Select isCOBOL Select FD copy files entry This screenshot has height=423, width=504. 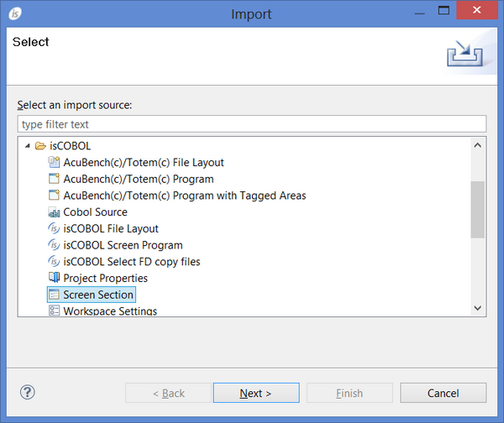pos(131,262)
